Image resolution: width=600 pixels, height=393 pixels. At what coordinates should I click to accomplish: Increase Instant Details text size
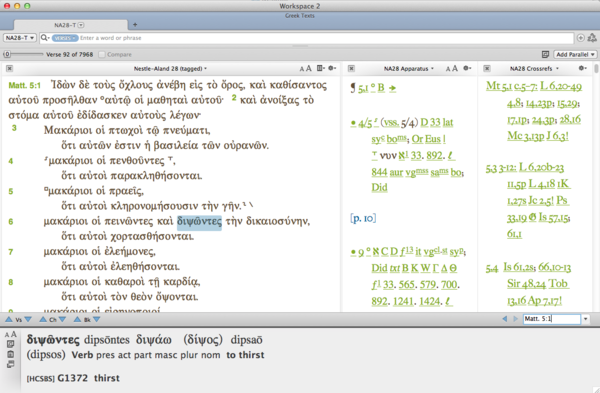coord(13,334)
